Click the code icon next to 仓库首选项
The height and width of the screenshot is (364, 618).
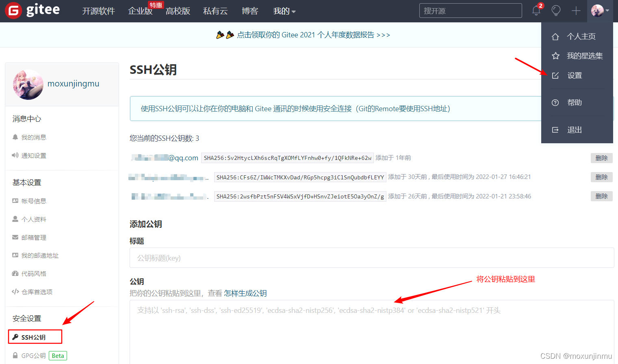click(15, 292)
